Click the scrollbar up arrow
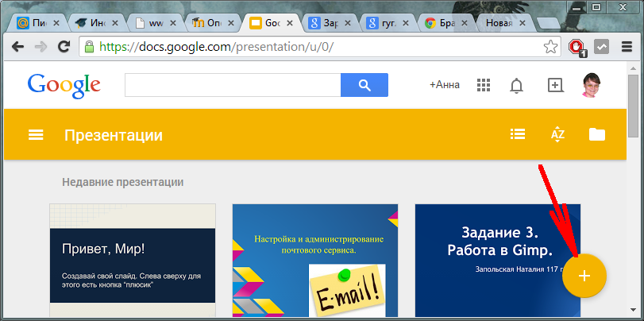 (x=633, y=67)
